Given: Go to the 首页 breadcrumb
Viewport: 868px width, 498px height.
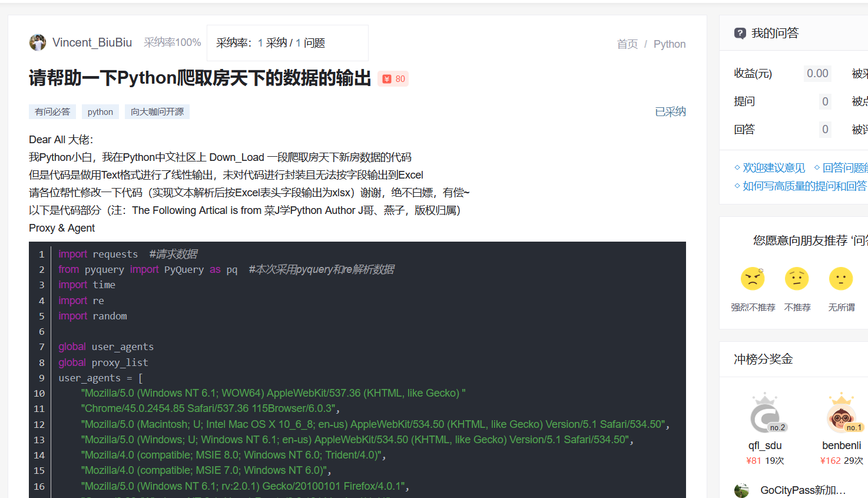Looking at the screenshot, I should 627,44.
